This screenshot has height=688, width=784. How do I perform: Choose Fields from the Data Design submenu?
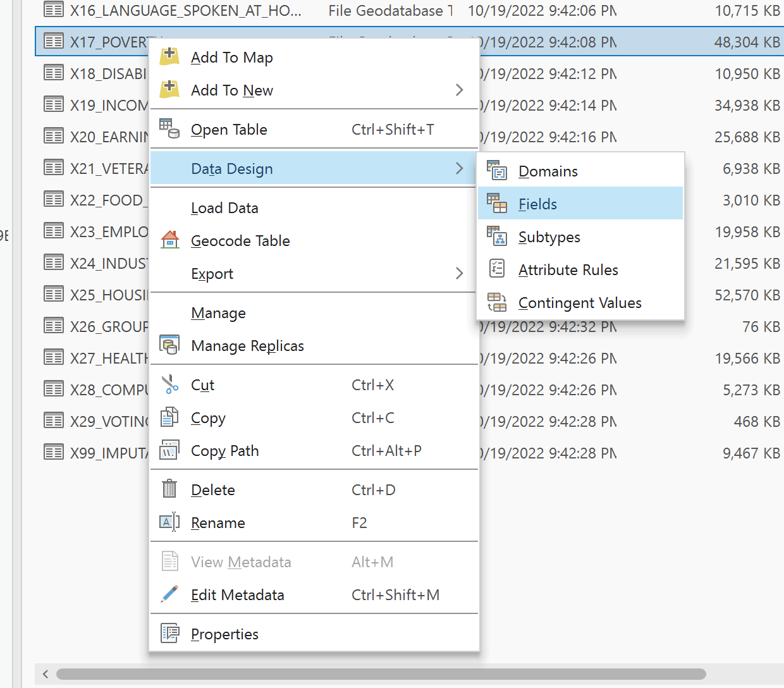(x=537, y=204)
